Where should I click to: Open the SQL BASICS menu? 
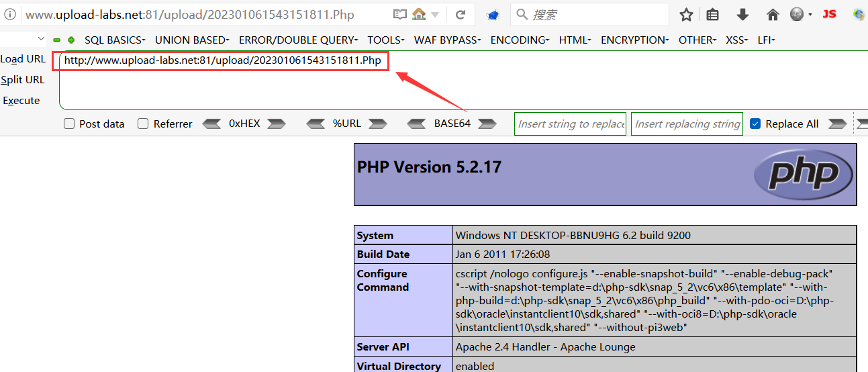click(x=115, y=40)
